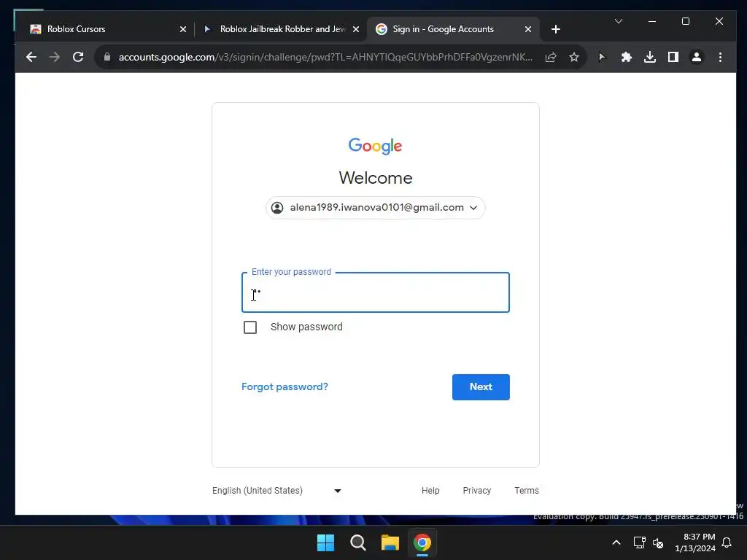Open the English (United States) language dropdown

[276, 491]
